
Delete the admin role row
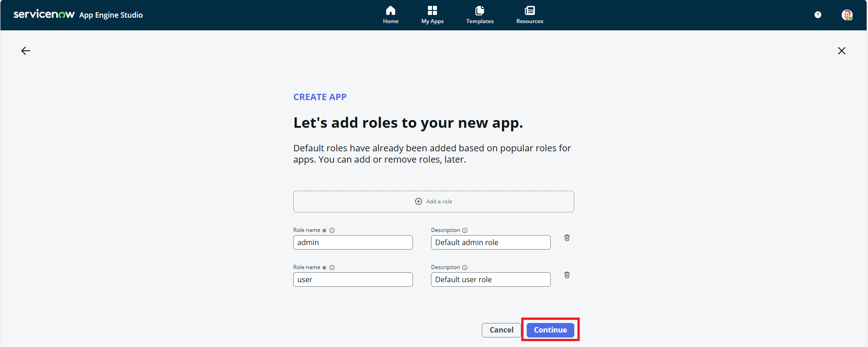pos(567,238)
